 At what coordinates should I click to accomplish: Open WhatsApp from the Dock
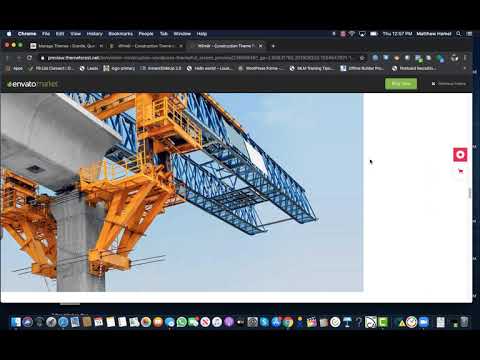click(x=182, y=322)
